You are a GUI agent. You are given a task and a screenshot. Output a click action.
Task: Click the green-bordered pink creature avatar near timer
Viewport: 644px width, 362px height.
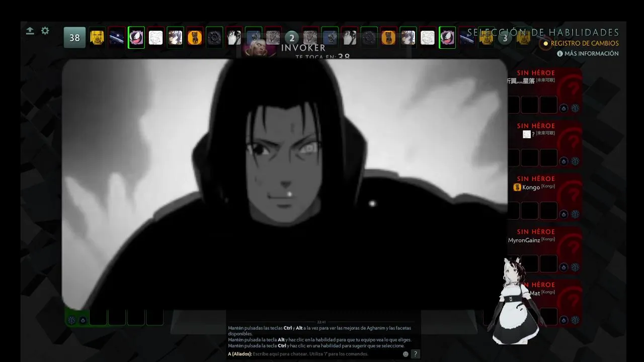click(136, 38)
